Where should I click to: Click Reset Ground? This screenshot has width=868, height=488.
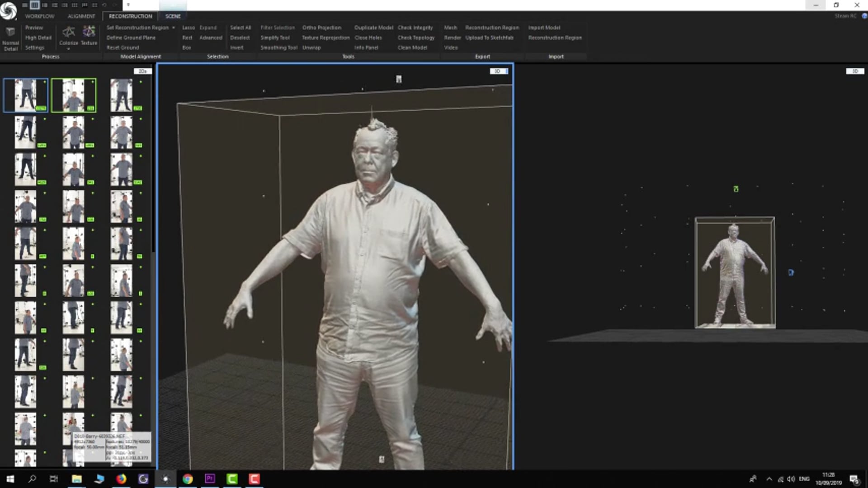(123, 47)
